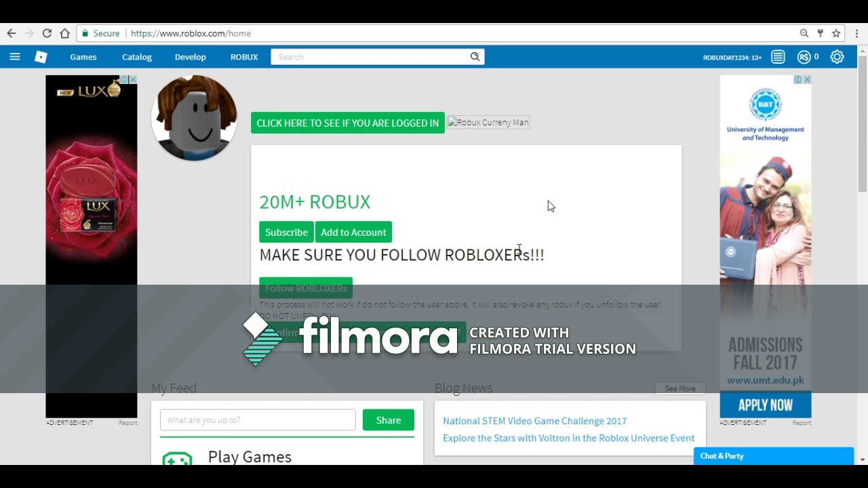Click the saved password key icon
This screenshot has width=868, height=488.
(821, 33)
